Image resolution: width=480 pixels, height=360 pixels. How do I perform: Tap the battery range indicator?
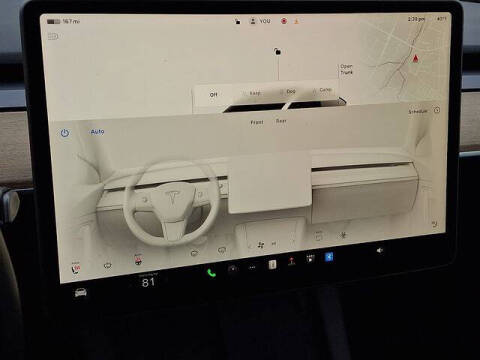[63, 21]
